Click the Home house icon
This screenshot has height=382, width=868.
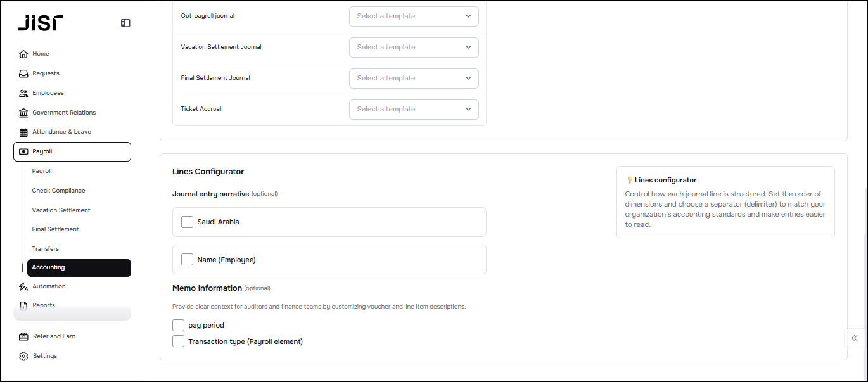click(23, 54)
